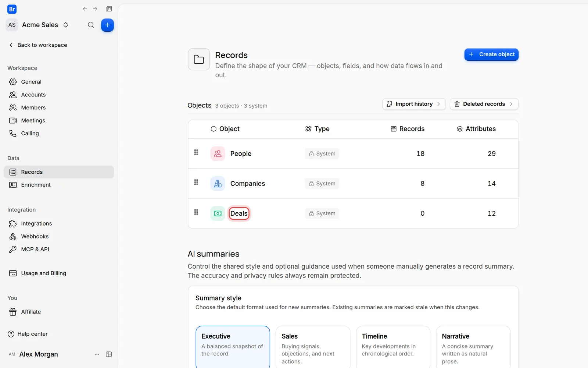The height and width of the screenshot is (368, 588).
Task: Click the Records folder header icon
Action: (x=199, y=59)
